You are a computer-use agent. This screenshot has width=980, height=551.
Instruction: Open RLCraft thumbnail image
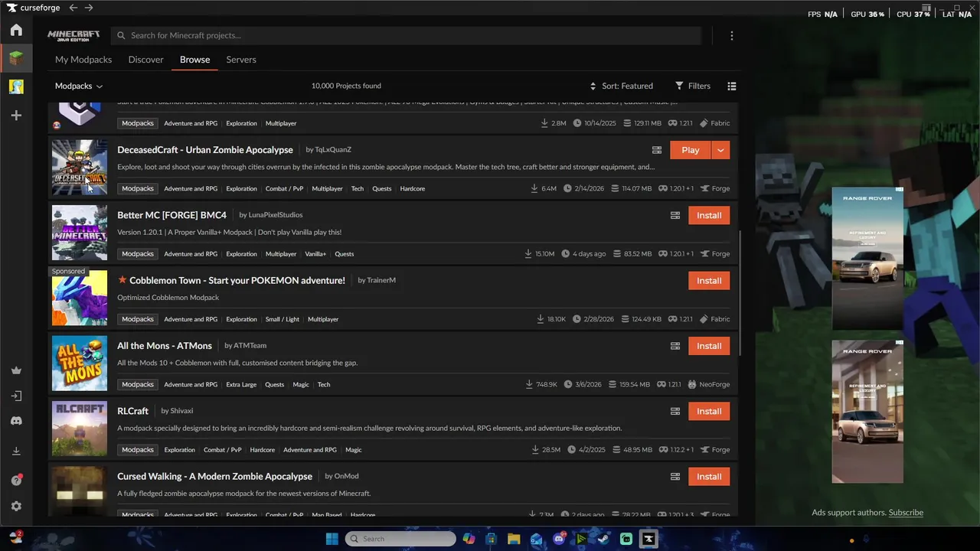[80, 429]
